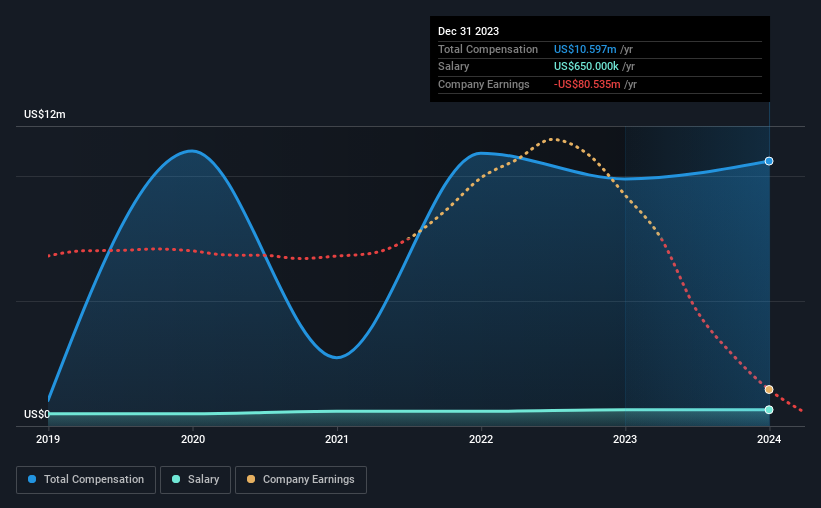This screenshot has width=821, height=508.
Task: Click the Total Compensation data point at 2024
Action: click(x=769, y=161)
